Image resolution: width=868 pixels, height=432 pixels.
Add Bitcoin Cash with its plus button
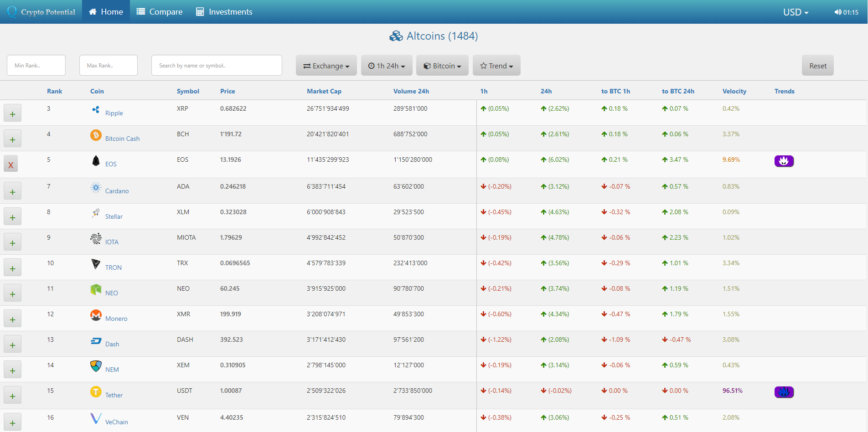(x=12, y=139)
